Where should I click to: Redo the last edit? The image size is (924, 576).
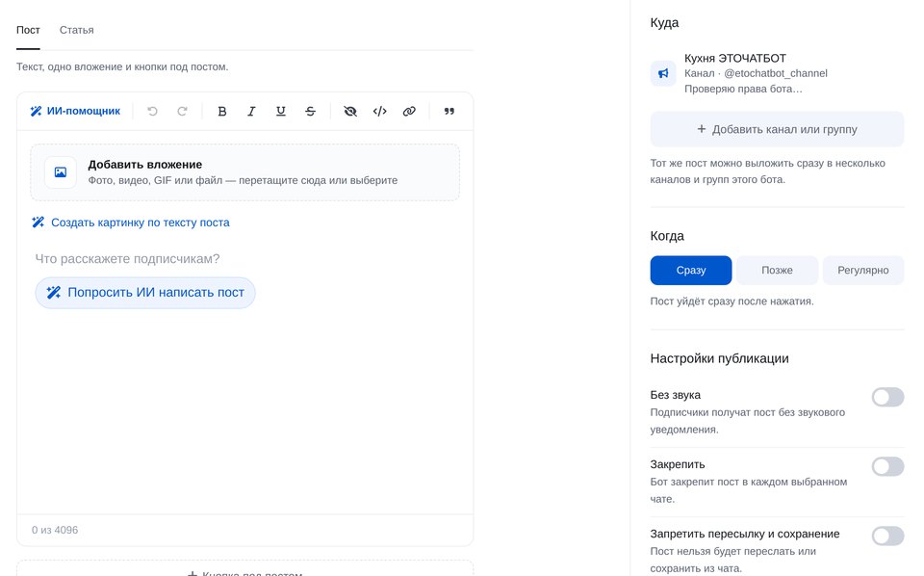click(x=182, y=111)
